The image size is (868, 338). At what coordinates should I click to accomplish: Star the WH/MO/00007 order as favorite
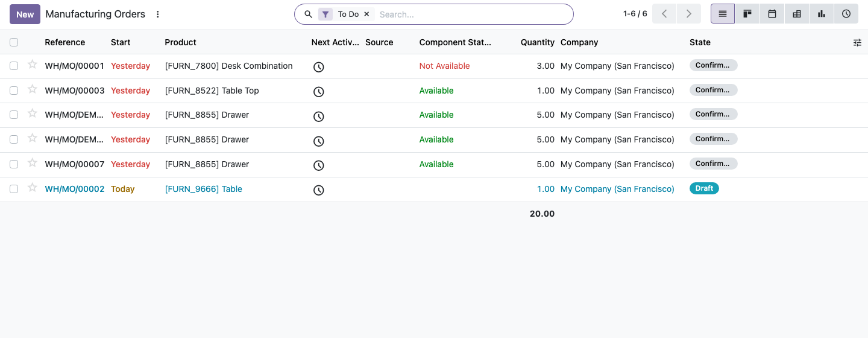click(x=33, y=163)
